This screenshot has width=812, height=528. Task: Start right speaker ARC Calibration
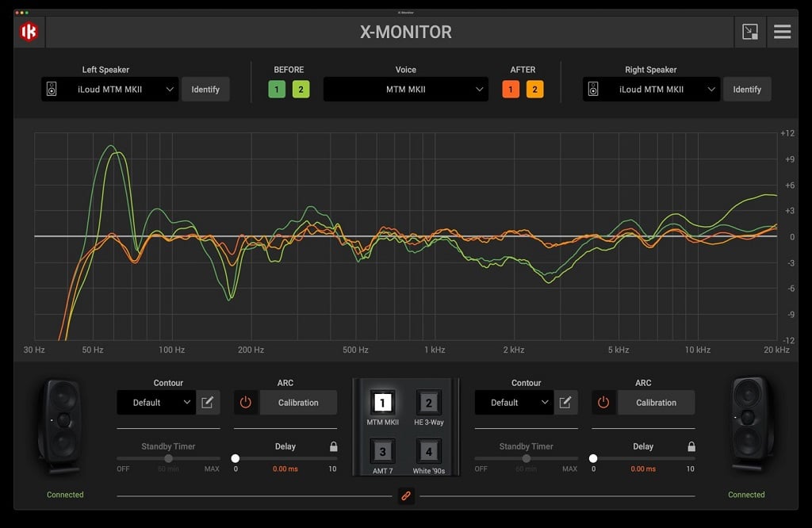coord(656,402)
